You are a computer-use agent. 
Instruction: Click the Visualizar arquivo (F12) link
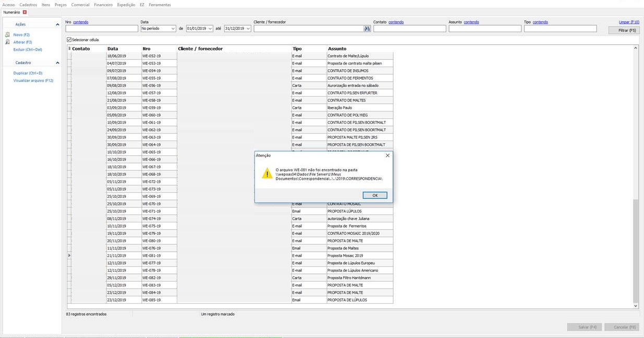tap(33, 81)
